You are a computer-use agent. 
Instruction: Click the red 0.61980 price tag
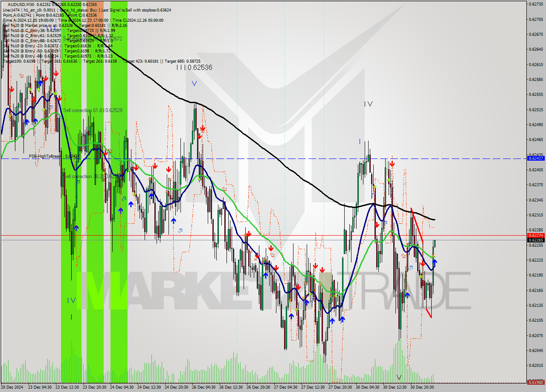(x=536, y=382)
